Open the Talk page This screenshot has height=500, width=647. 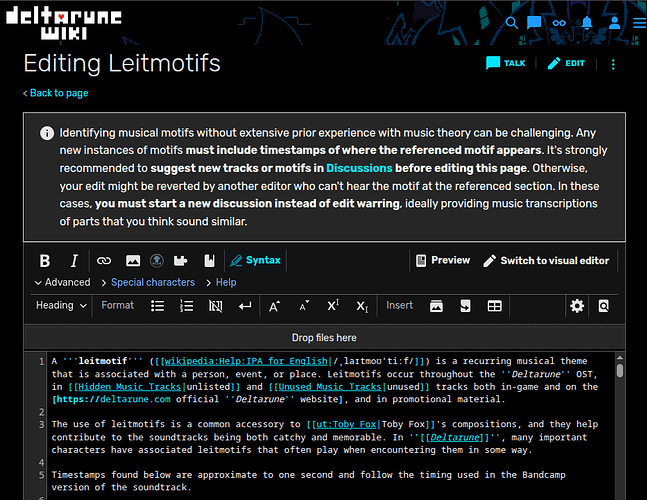pyautogui.click(x=505, y=63)
